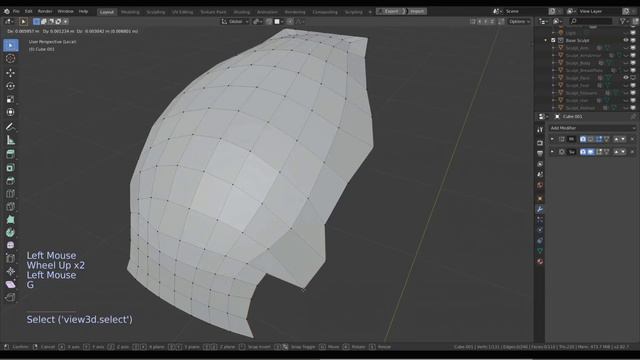This screenshot has width=640, height=360.
Task: Open the Modifier properties wrench tab
Action: click(x=540, y=209)
